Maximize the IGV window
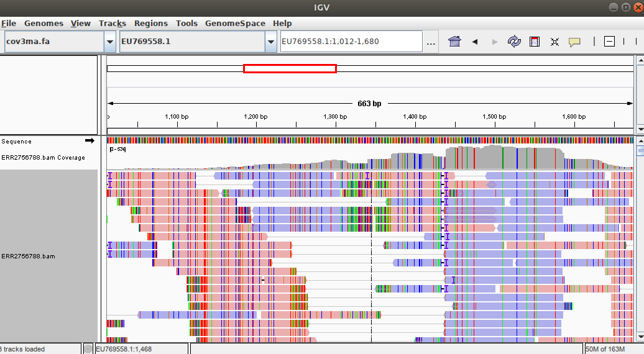This screenshot has width=644, height=354. [626, 7]
